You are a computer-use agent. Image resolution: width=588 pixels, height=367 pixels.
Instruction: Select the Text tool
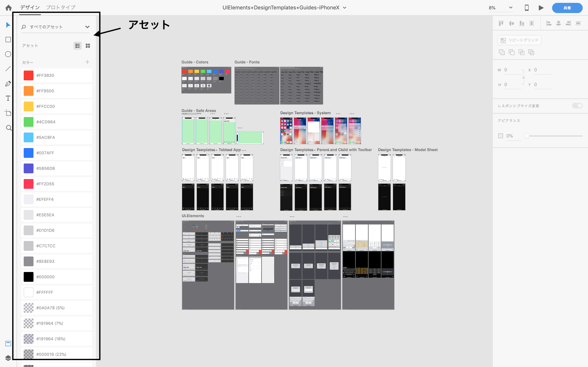pos(8,98)
